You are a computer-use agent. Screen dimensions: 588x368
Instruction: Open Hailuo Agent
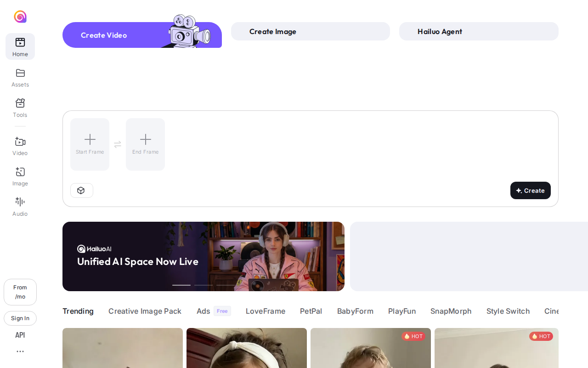click(479, 31)
